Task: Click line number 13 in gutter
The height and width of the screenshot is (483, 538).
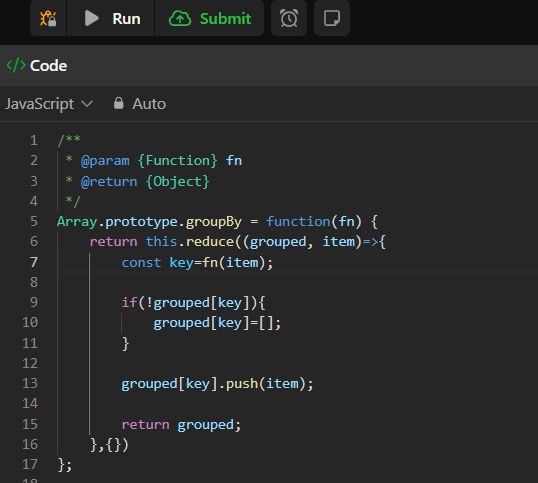Action: coord(30,384)
